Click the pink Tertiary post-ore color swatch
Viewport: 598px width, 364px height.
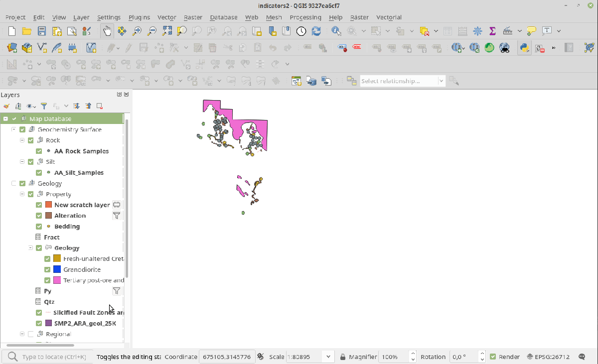(57, 280)
